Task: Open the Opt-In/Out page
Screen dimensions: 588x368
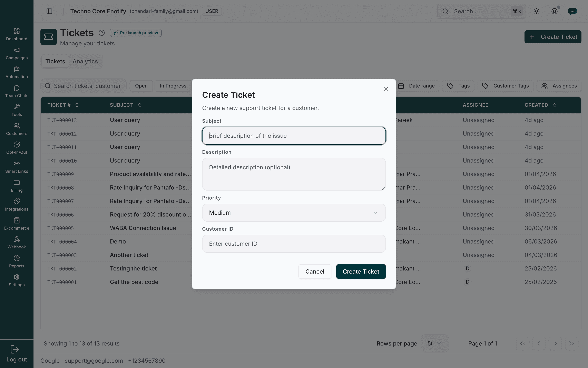Action: [x=17, y=148]
